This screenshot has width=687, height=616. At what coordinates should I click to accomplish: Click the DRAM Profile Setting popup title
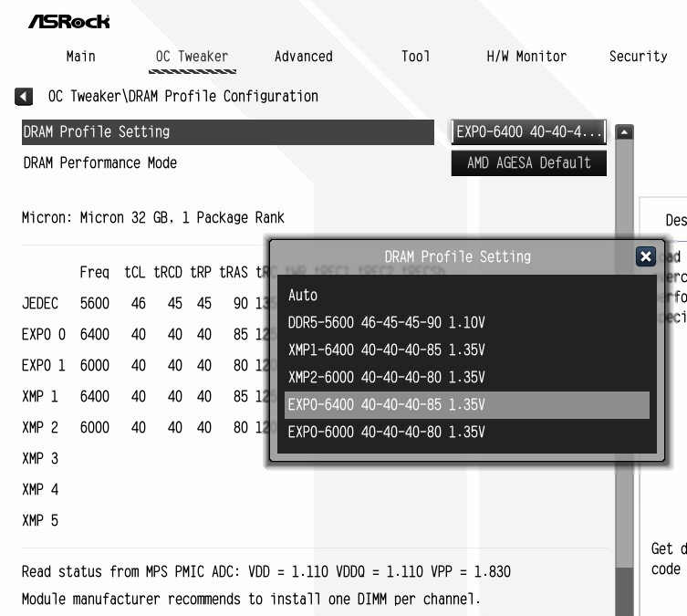tap(457, 256)
